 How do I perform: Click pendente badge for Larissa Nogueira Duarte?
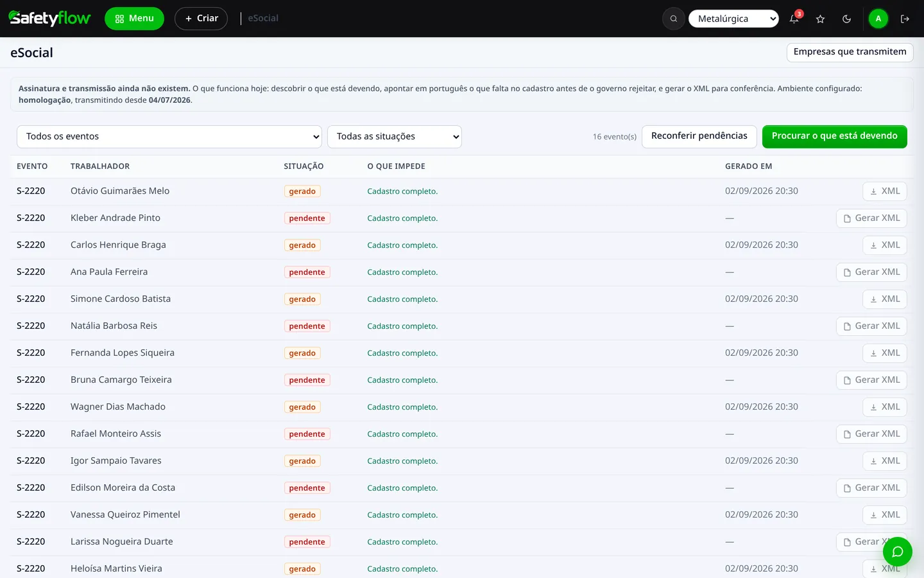307,542
